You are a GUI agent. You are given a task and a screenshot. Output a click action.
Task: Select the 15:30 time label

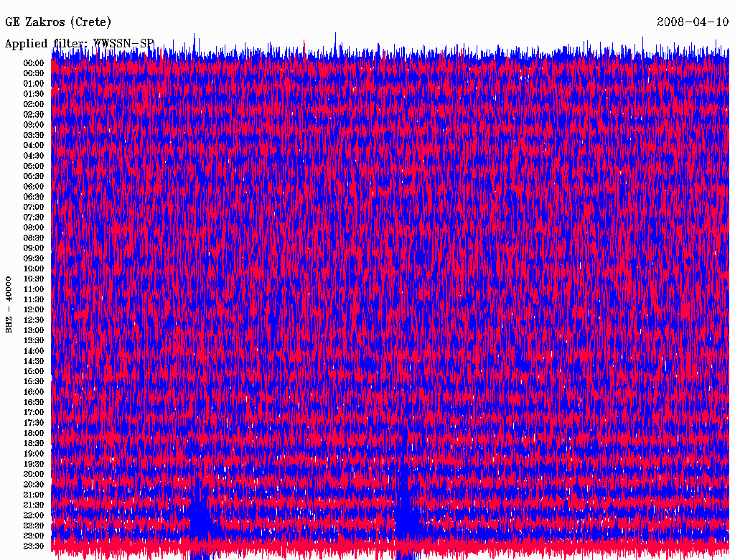34,382
